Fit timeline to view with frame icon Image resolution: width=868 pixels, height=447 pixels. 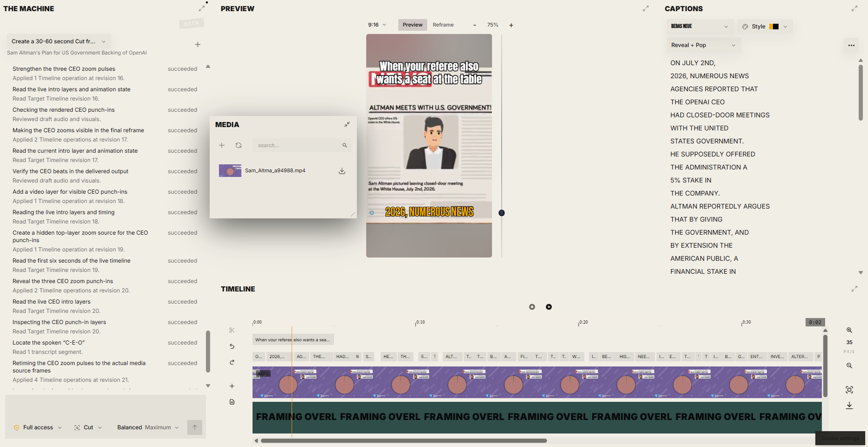pyautogui.click(x=849, y=390)
